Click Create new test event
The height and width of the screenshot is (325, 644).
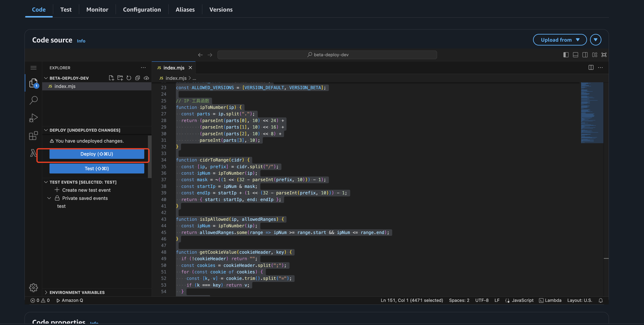pos(86,190)
